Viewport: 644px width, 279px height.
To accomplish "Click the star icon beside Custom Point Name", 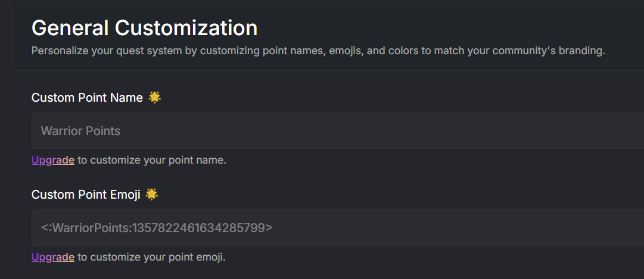I will pos(154,97).
